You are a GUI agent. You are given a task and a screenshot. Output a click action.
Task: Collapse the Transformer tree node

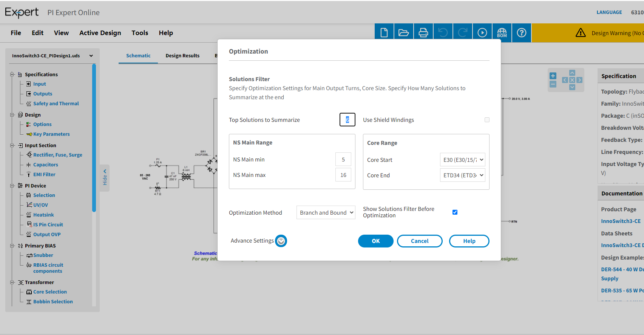(12, 282)
